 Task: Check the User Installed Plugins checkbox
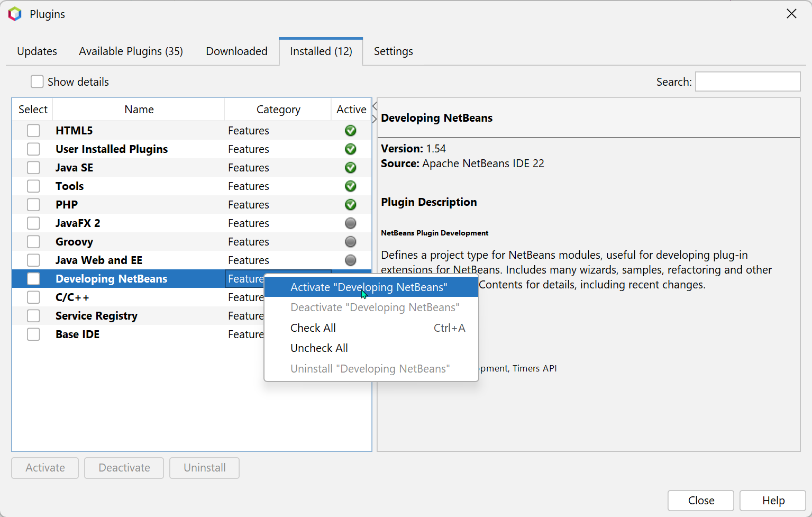point(33,149)
